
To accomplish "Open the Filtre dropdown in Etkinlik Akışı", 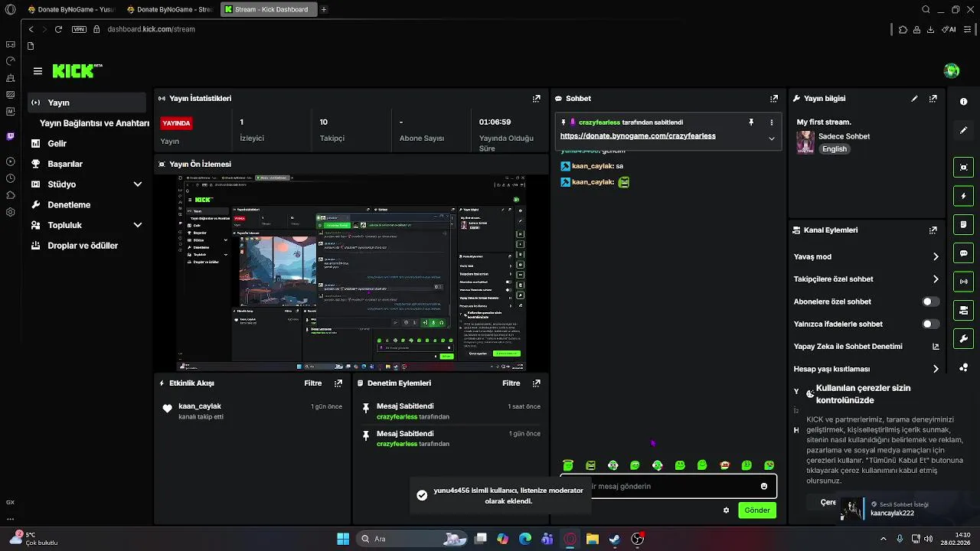I will point(312,383).
